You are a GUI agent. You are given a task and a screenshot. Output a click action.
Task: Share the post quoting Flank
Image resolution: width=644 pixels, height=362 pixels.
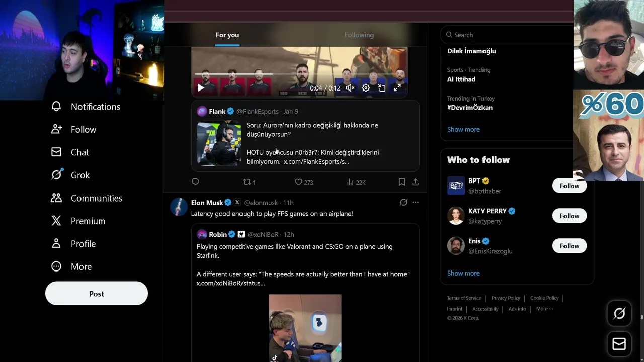(415, 182)
